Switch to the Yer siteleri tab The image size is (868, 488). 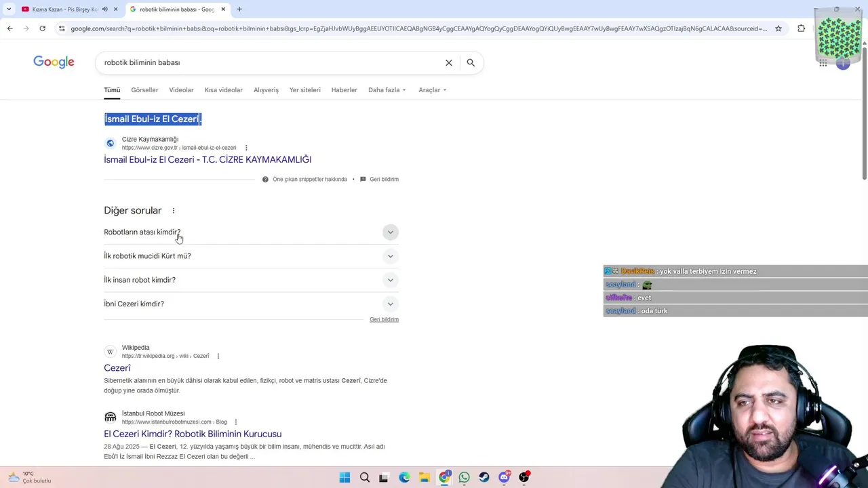click(x=305, y=90)
